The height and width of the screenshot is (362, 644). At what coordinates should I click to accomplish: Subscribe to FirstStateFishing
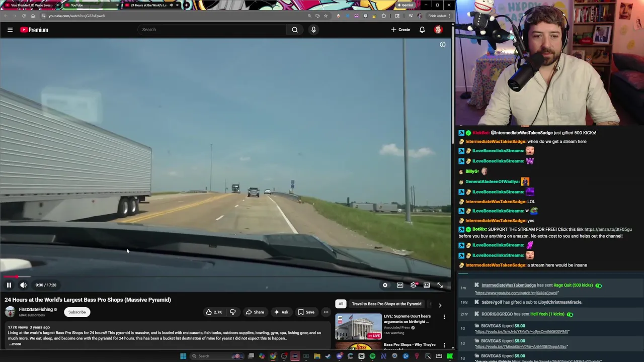[77, 312]
